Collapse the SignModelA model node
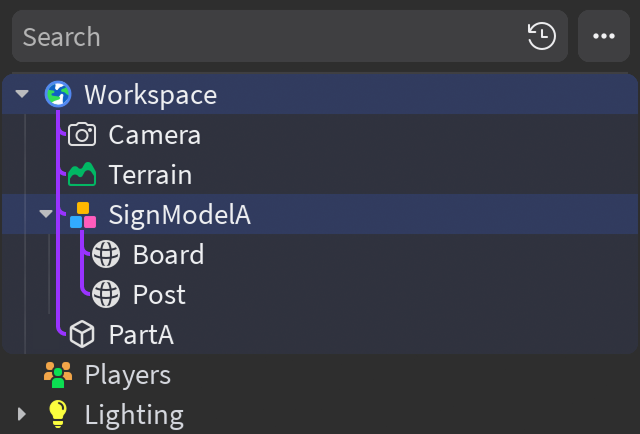The height and width of the screenshot is (434, 640). coord(46,214)
